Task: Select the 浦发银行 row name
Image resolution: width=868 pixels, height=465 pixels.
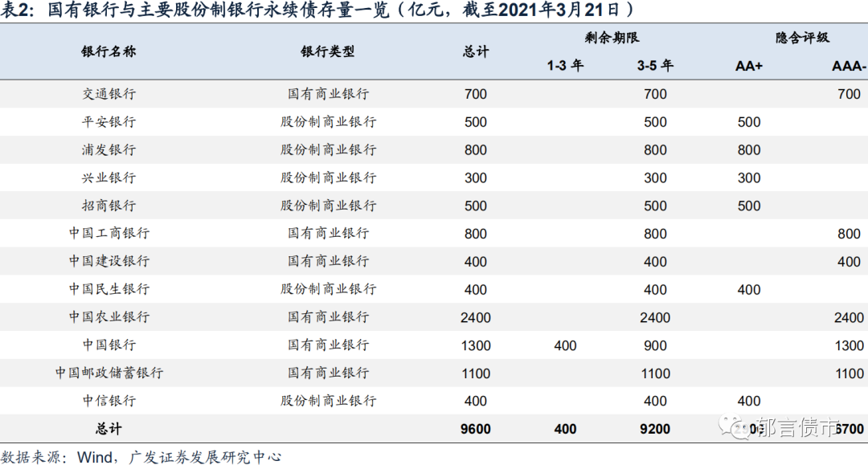Action: [x=108, y=150]
